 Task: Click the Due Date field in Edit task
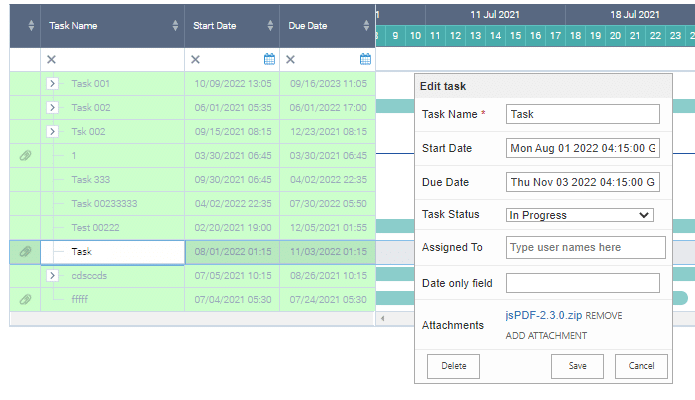coord(583,182)
